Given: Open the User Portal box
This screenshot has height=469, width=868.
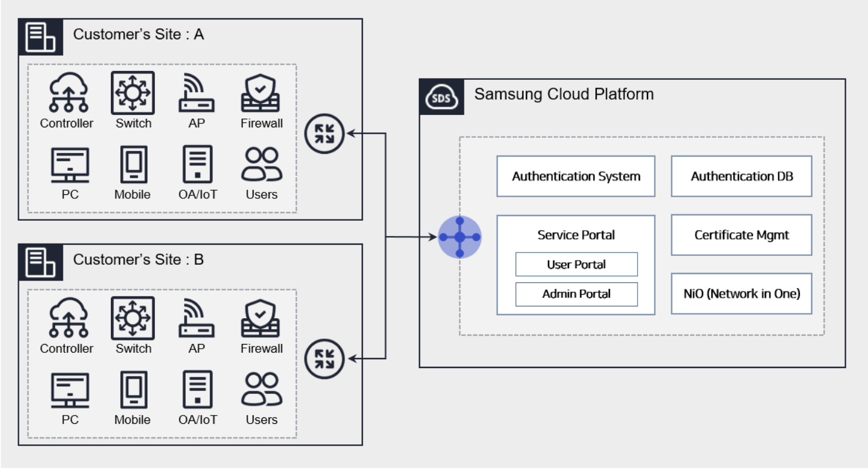Looking at the screenshot, I should pyautogui.click(x=576, y=264).
